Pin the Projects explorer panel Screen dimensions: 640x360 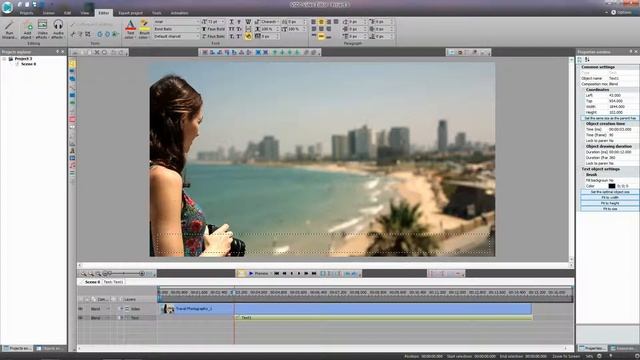(x=57, y=52)
